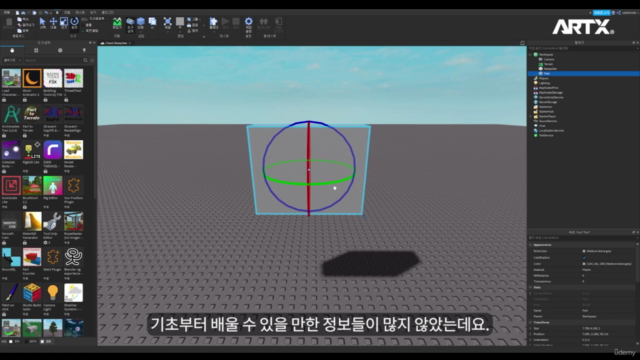Select the Select tool arrow icon
This screenshot has width=640, height=360.
(42, 21)
